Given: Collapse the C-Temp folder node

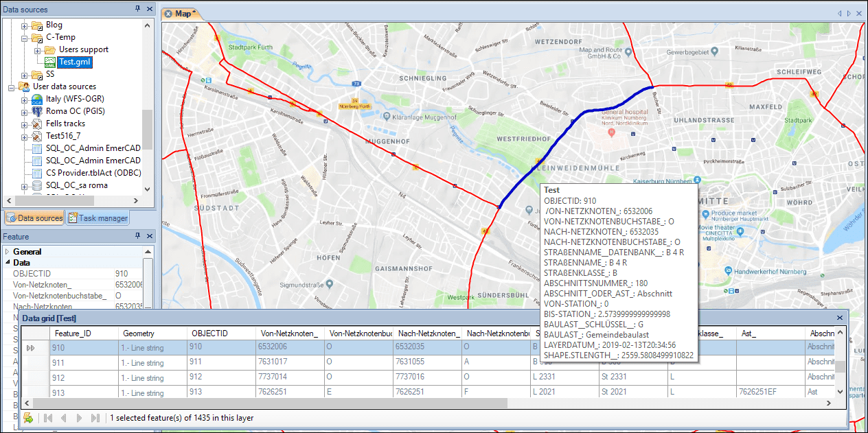Looking at the screenshot, I should point(24,38).
